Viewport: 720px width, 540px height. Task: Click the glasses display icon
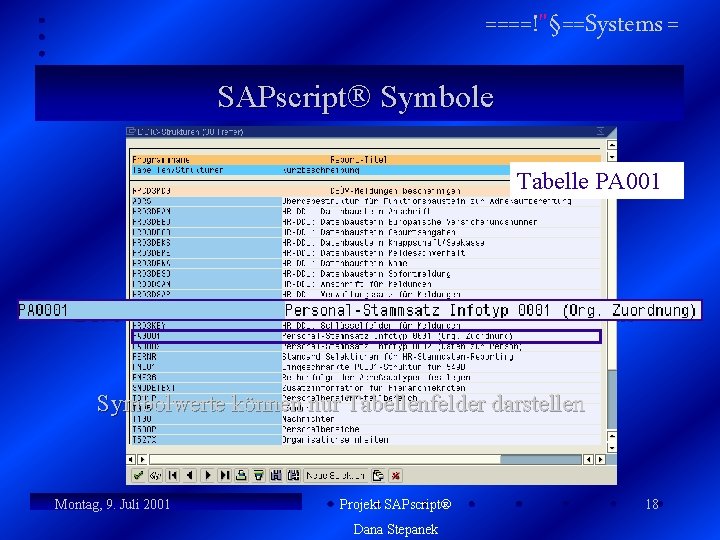156,475
